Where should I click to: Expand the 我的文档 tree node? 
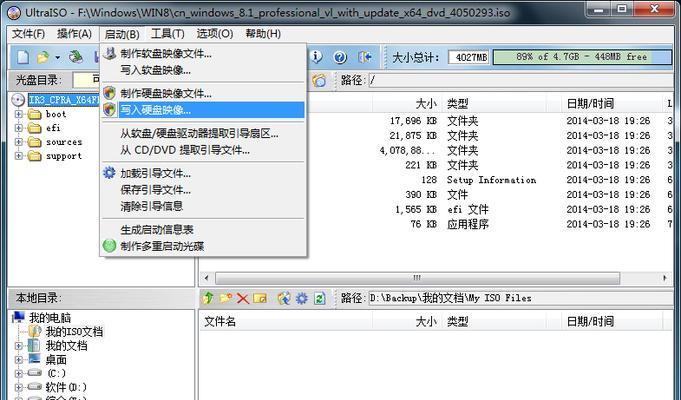click(x=18, y=346)
